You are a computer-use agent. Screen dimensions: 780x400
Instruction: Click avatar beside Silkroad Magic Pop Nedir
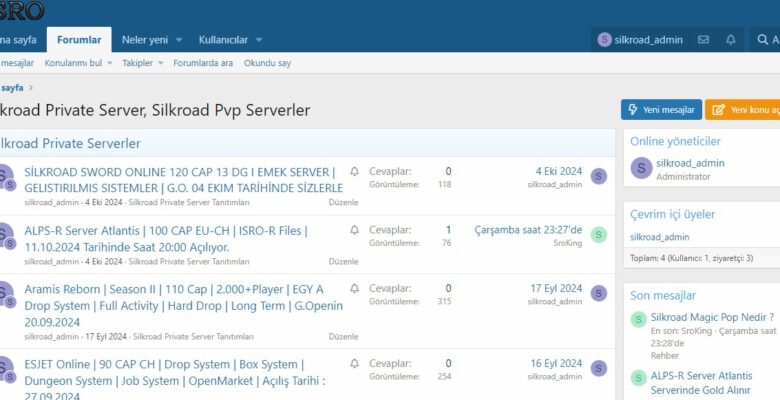point(638,319)
